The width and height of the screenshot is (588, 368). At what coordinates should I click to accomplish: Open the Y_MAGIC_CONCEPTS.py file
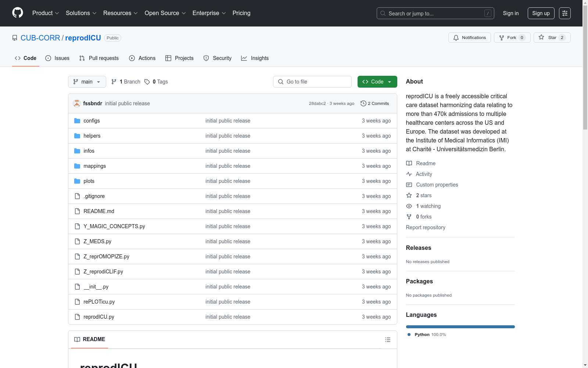pyautogui.click(x=114, y=226)
